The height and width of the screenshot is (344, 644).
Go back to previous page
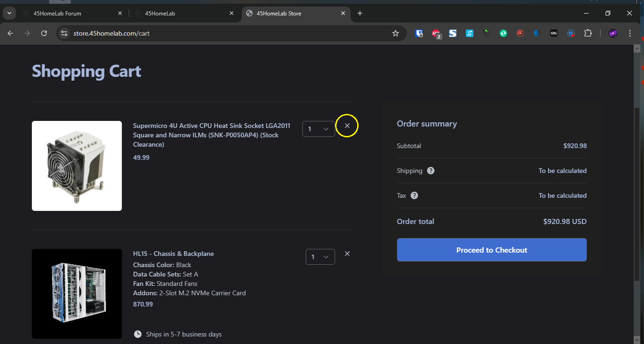10,33
